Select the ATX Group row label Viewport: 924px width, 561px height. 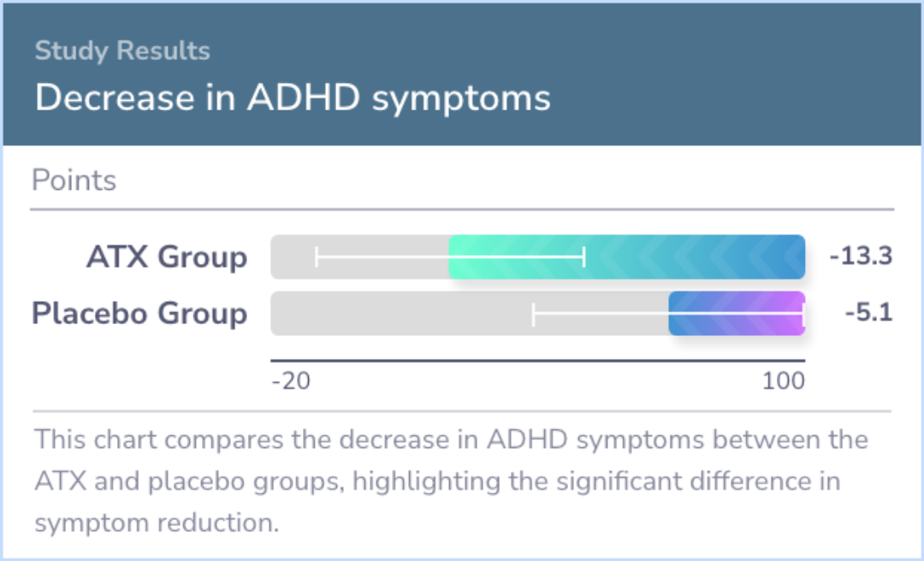point(167,257)
